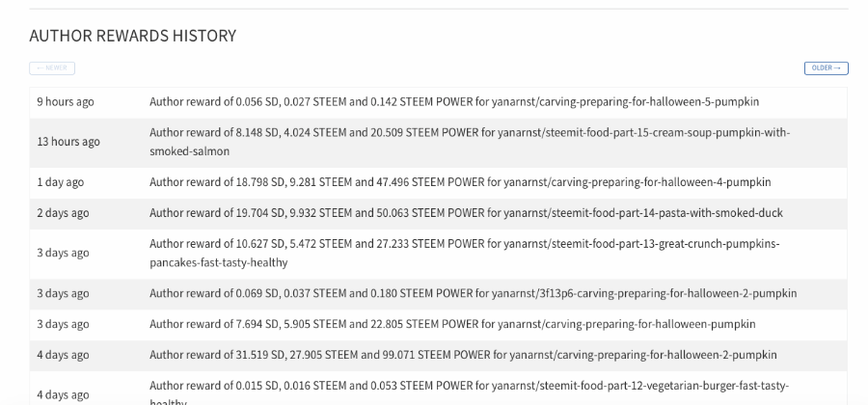Click "3 days ago" beside the 7.694 SD reward
Screen dimensions: 868x405
pyautogui.click(x=63, y=324)
